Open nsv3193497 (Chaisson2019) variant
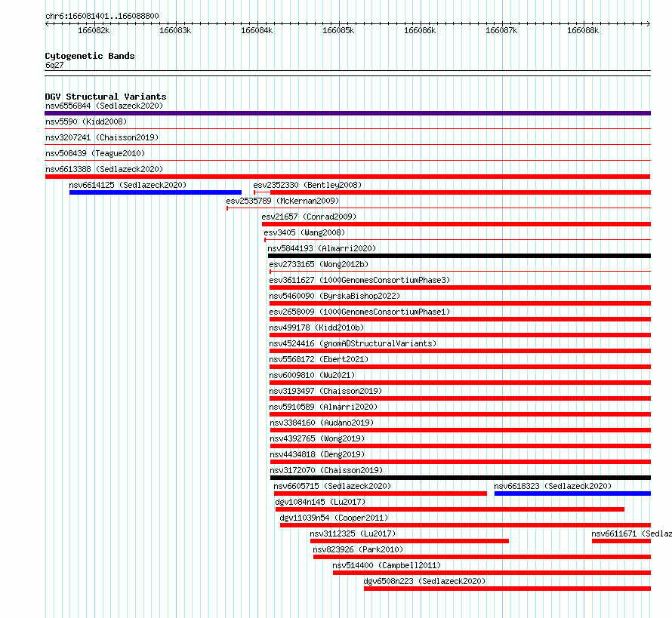This screenshot has width=672, height=618. tap(325, 391)
